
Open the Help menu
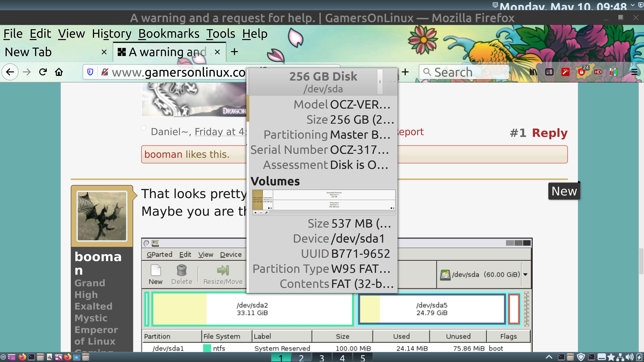click(255, 34)
